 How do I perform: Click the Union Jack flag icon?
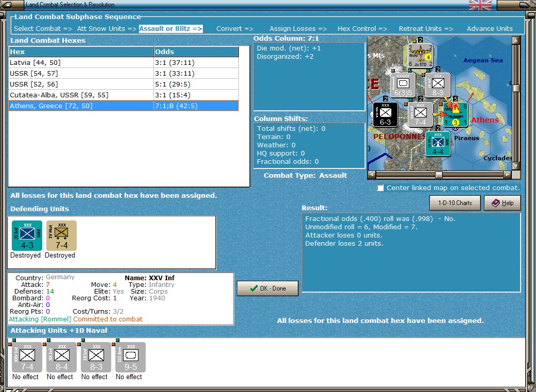pyautogui.click(x=480, y=5)
